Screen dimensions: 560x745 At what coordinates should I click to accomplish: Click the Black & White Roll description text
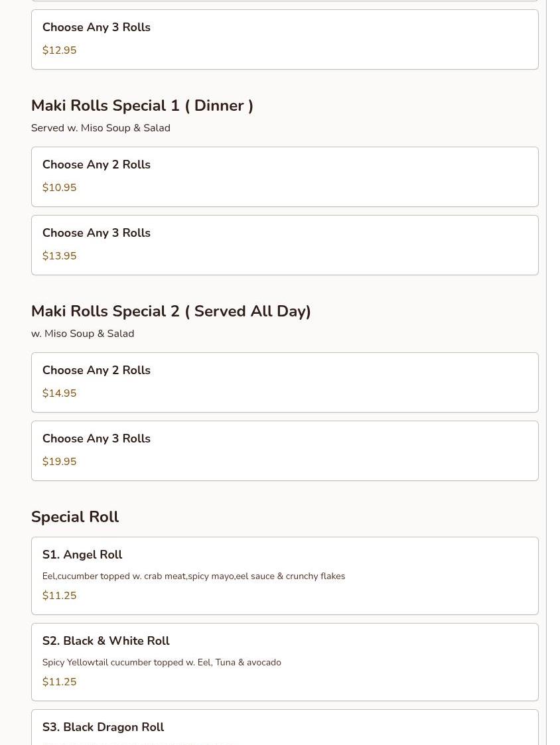161,663
